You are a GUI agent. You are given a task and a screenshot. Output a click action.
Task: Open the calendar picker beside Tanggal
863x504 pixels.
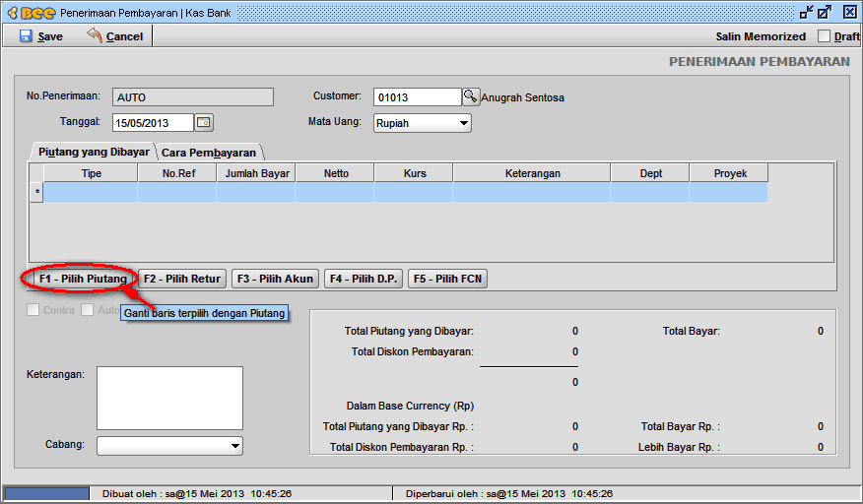(204, 123)
